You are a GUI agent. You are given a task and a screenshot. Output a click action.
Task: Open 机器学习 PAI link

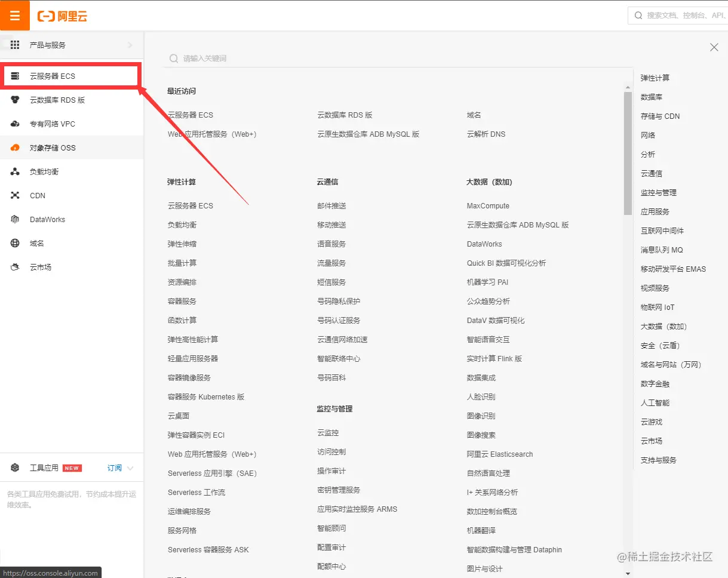(x=487, y=282)
